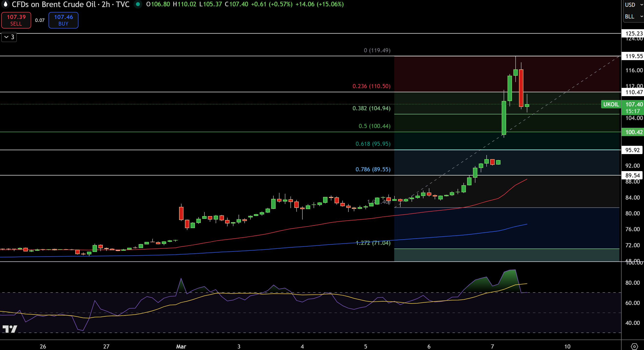Select Fibonacci level 0.382 (104.94) label
The width and height of the screenshot is (644, 350).
point(371,108)
